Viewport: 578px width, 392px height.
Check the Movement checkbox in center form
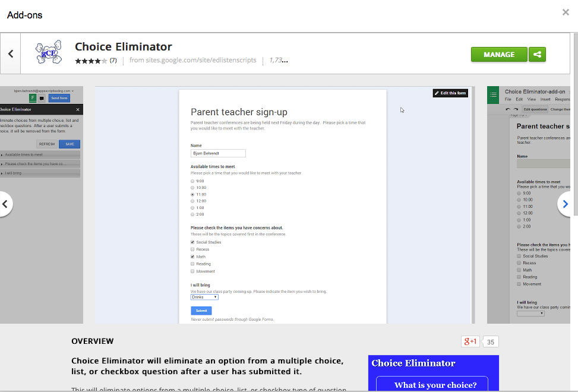click(x=192, y=271)
